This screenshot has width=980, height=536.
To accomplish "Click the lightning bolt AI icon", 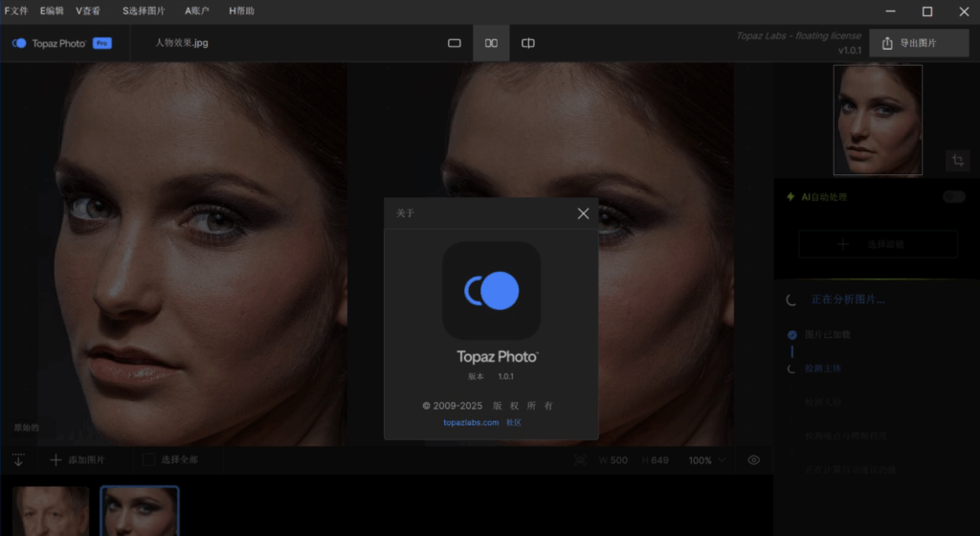I will point(791,197).
